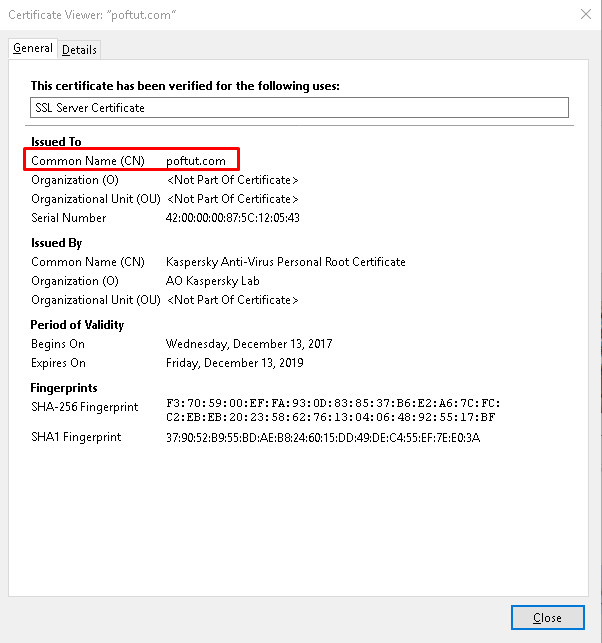
Task: Click the SHA-256 fingerprint first line starting F3:70
Action: pos(333,403)
